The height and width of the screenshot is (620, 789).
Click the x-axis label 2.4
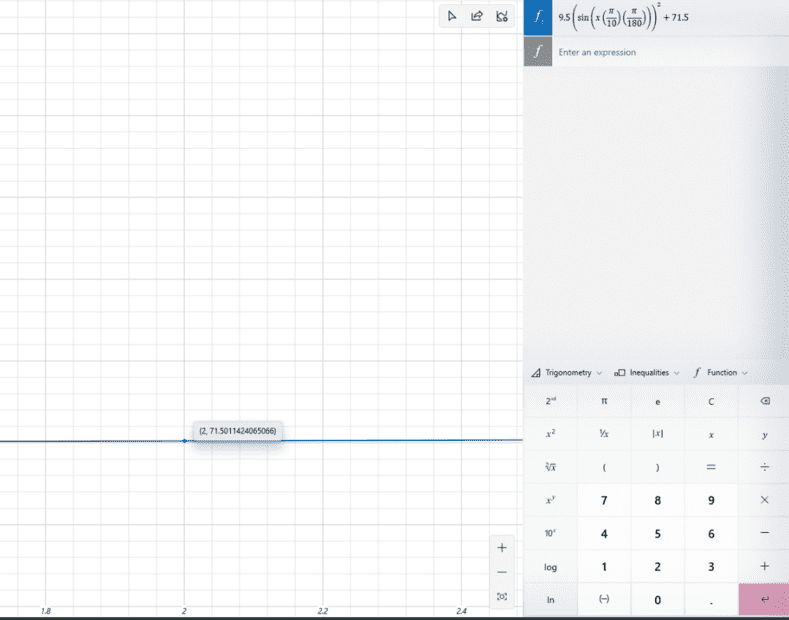(x=461, y=611)
